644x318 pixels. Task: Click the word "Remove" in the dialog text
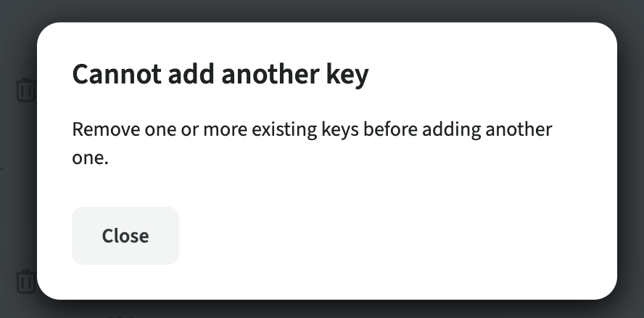tap(101, 131)
